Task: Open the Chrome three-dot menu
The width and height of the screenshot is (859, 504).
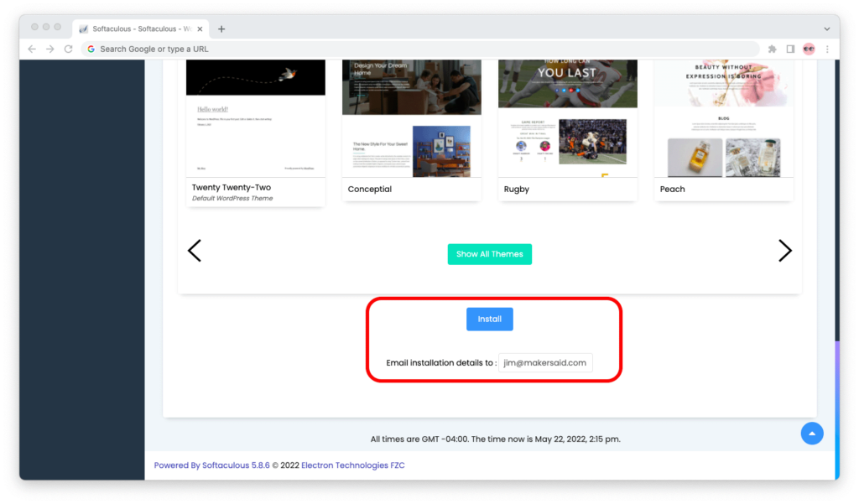Action: (x=827, y=49)
